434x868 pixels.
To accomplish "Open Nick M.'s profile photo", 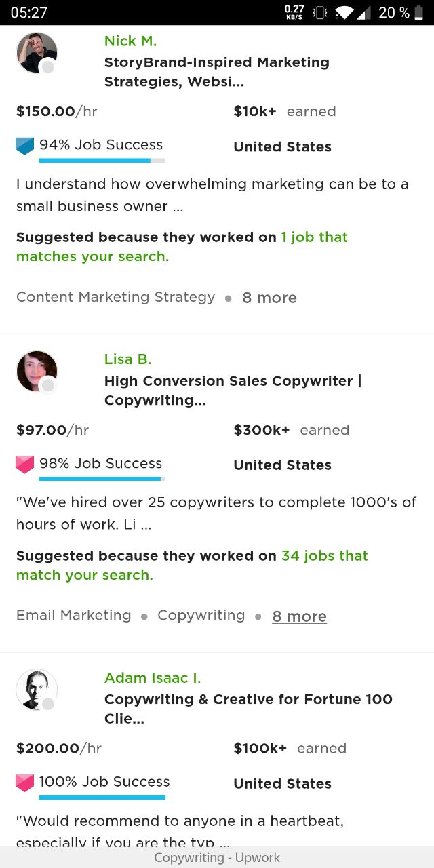I will [x=37, y=52].
